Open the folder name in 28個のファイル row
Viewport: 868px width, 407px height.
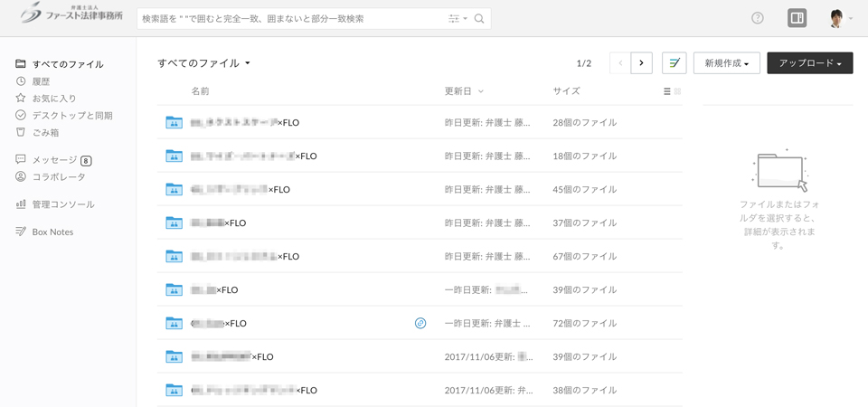point(245,122)
